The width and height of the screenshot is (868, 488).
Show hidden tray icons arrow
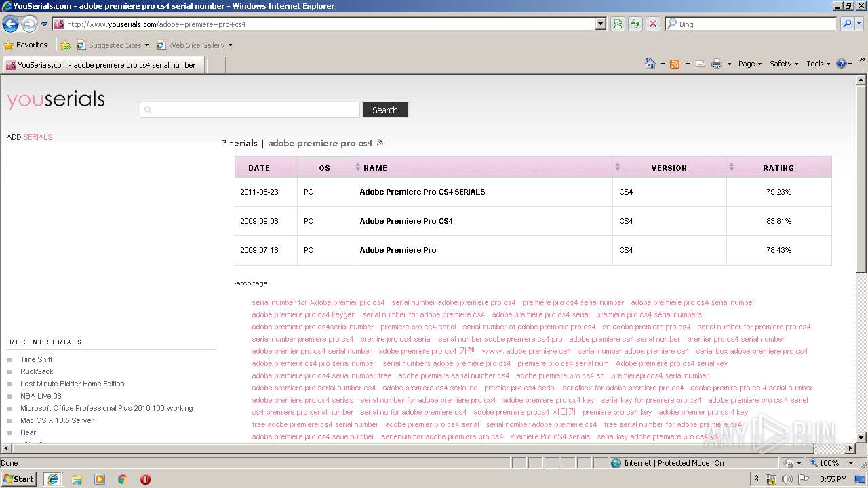pyautogui.click(x=756, y=479)
